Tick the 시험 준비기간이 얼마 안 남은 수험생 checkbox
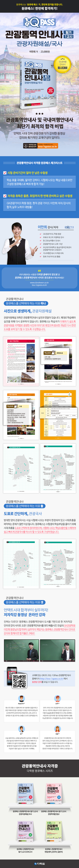79x868 pixels. [5, 173]
